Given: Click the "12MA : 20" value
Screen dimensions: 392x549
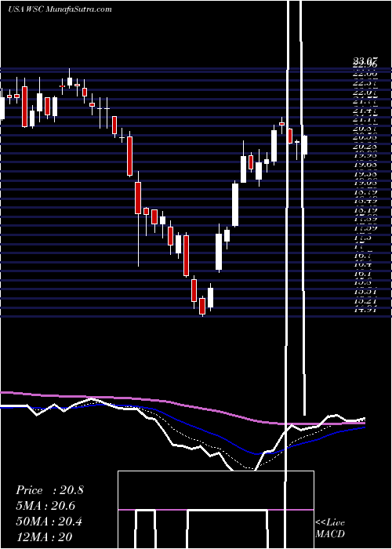Looking at the screenshot, I should tap(44, 536).
